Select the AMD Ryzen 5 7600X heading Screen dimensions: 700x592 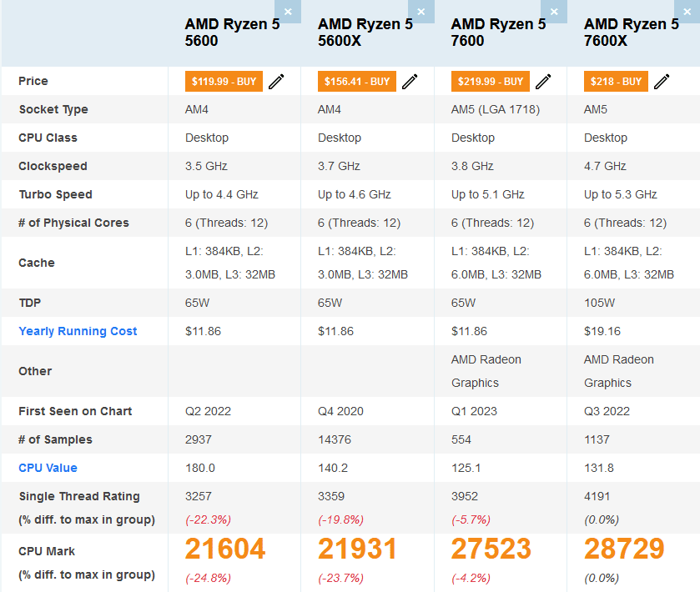tap(632, 33)
